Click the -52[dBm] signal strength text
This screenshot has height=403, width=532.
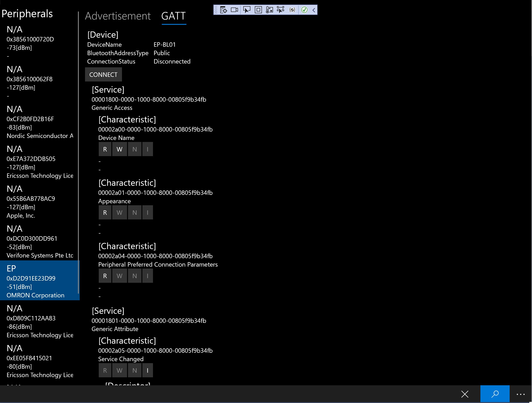[19, 247]
